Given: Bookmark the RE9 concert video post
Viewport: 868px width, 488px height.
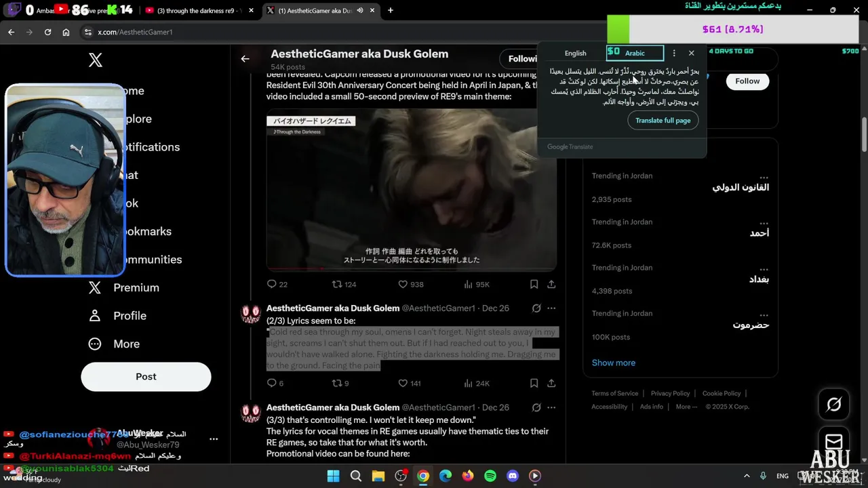Looking at the screenshot, I should pyautogui.click(x=534, y=284).
